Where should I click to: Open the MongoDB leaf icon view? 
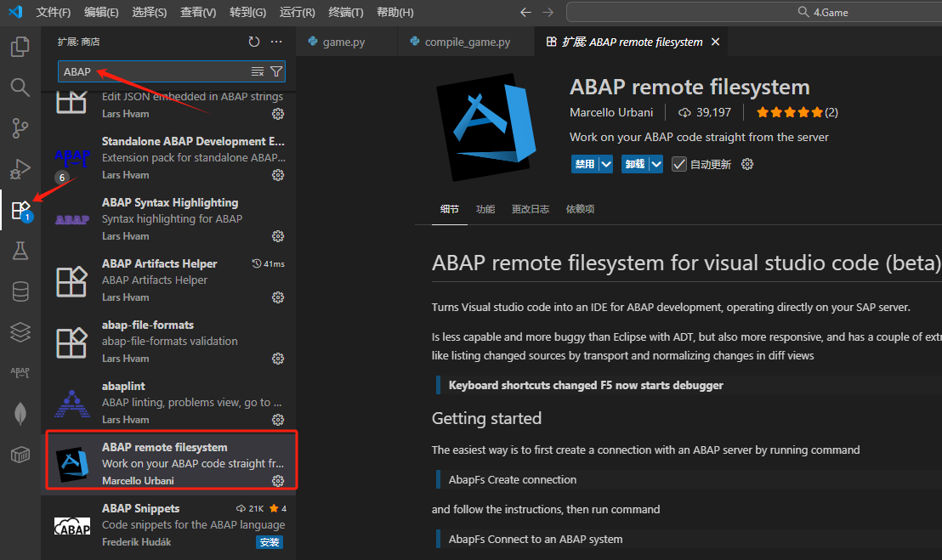click(x=20, y=414)
